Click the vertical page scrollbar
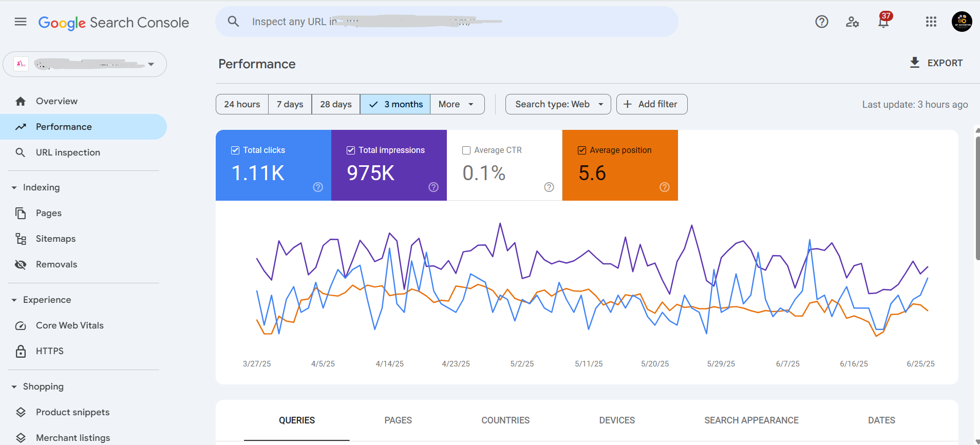Image resolution: width=980 pixels, height=445 pixels. [977, 198]
